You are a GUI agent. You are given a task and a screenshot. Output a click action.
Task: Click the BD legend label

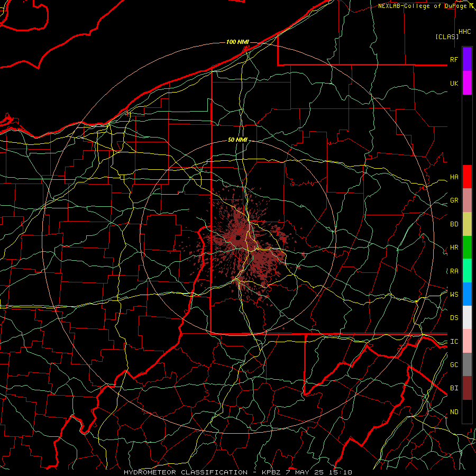(454, 224)
